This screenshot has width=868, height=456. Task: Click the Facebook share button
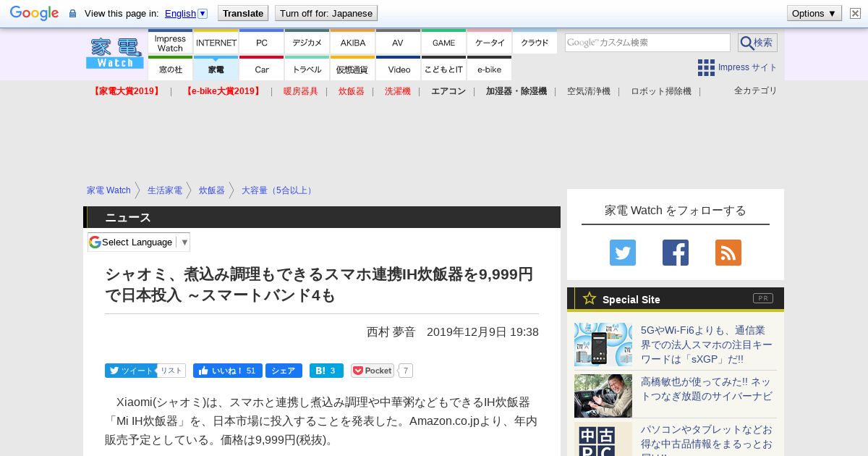(284, 371)
